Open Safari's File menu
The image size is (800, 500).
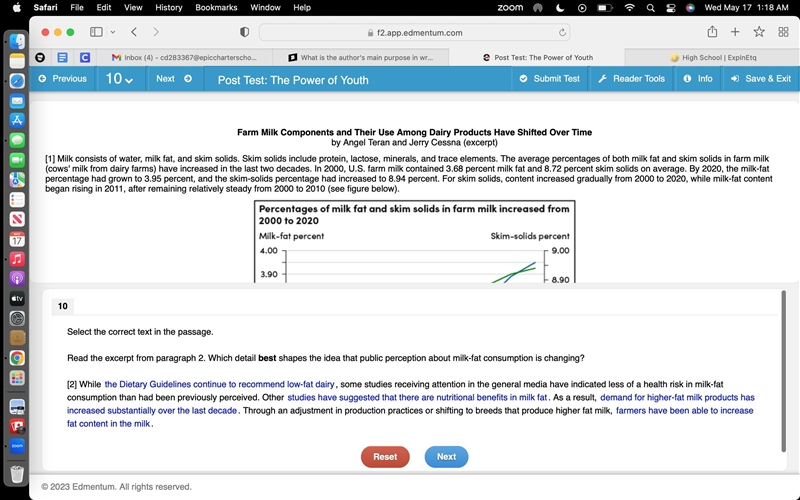coord(77,8)
